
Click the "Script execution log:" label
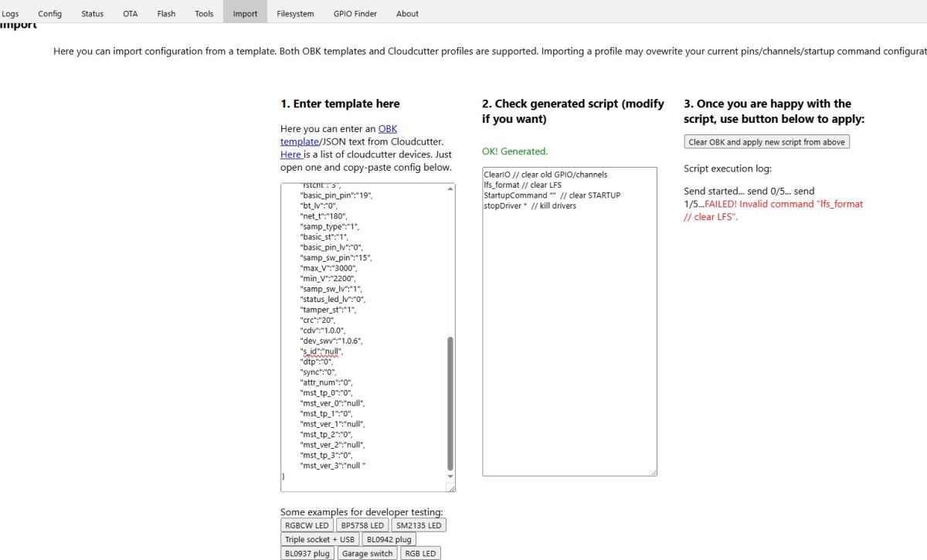click(x=728, y=168)
